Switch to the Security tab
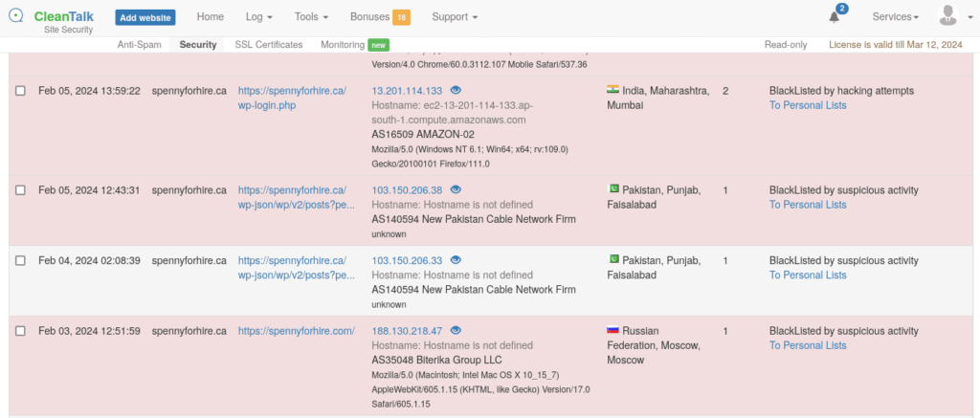This screenshot has height=418, width=980. click(197, 45)
